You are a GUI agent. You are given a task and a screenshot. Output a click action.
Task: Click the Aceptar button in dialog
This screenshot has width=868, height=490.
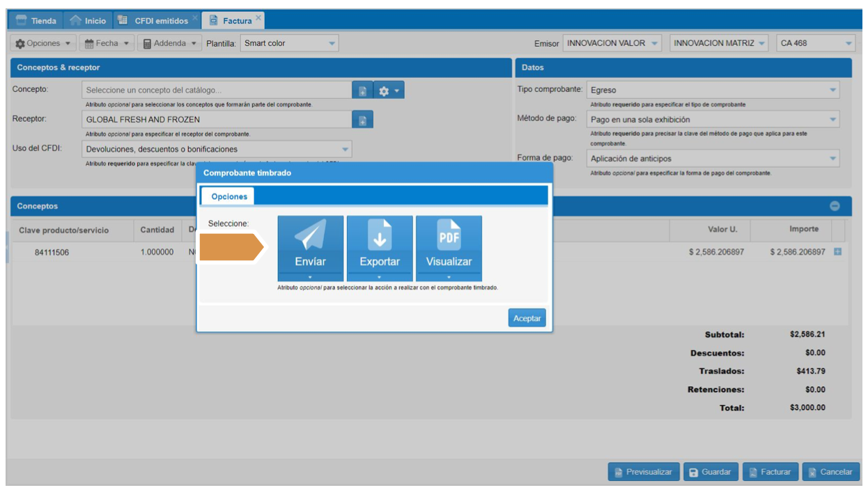tap(527, 318)
